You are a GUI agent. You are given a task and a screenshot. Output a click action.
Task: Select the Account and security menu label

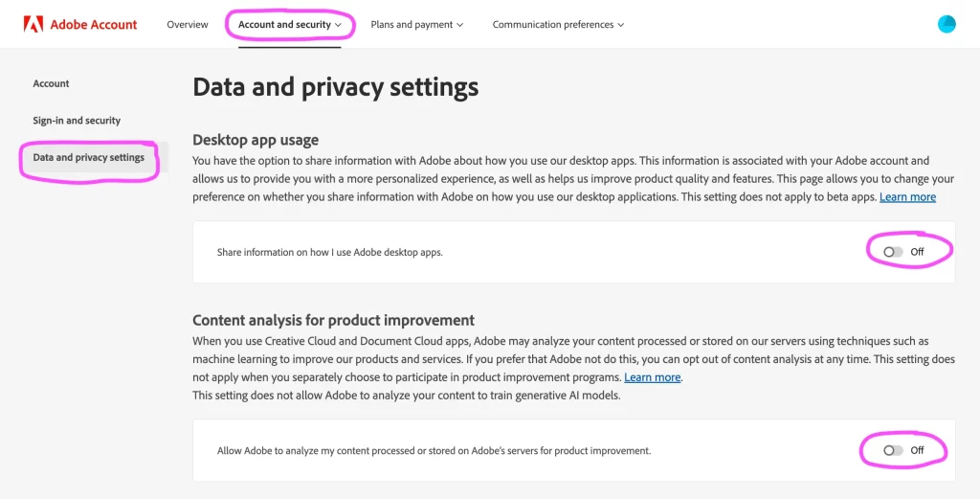[x=284, y=25]
